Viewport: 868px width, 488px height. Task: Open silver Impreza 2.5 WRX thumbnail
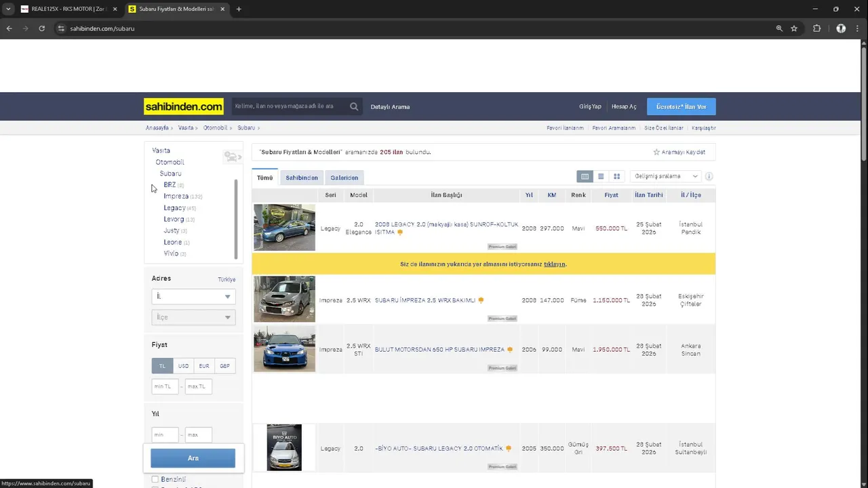(284, 299)
